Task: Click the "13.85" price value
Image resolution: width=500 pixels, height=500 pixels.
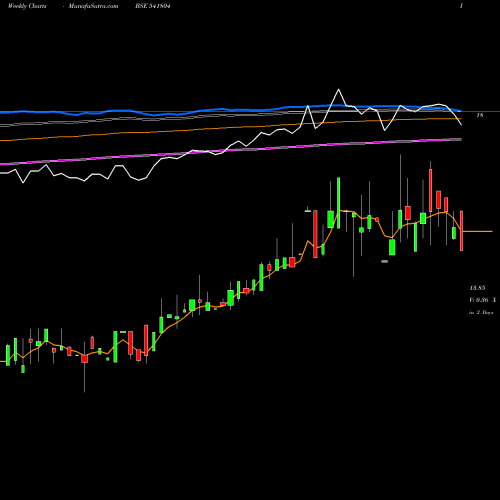Action: [x=477, y=287]
